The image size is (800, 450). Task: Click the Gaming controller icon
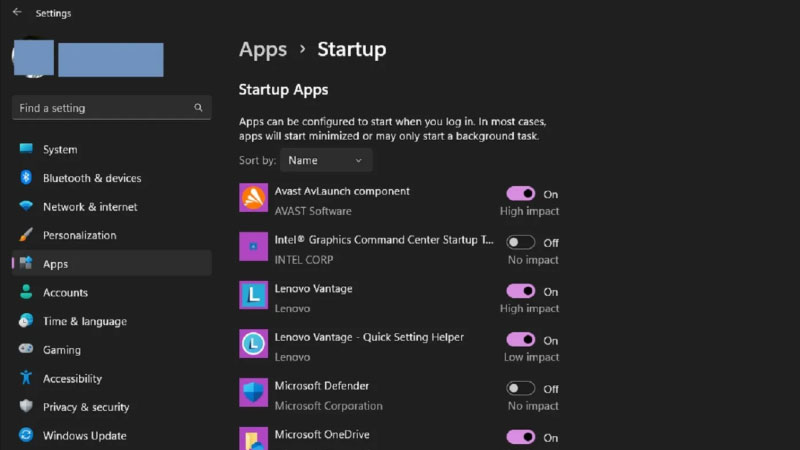pos(26,349)
